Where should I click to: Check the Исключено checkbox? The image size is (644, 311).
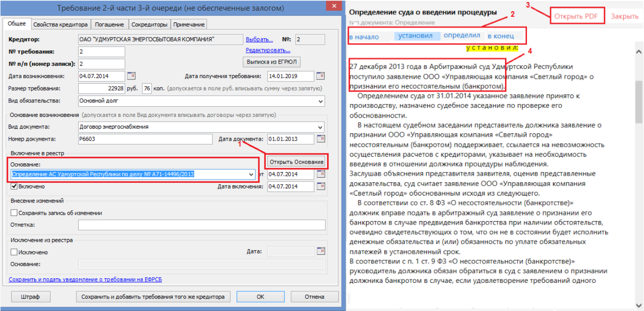tap(15, 252)
